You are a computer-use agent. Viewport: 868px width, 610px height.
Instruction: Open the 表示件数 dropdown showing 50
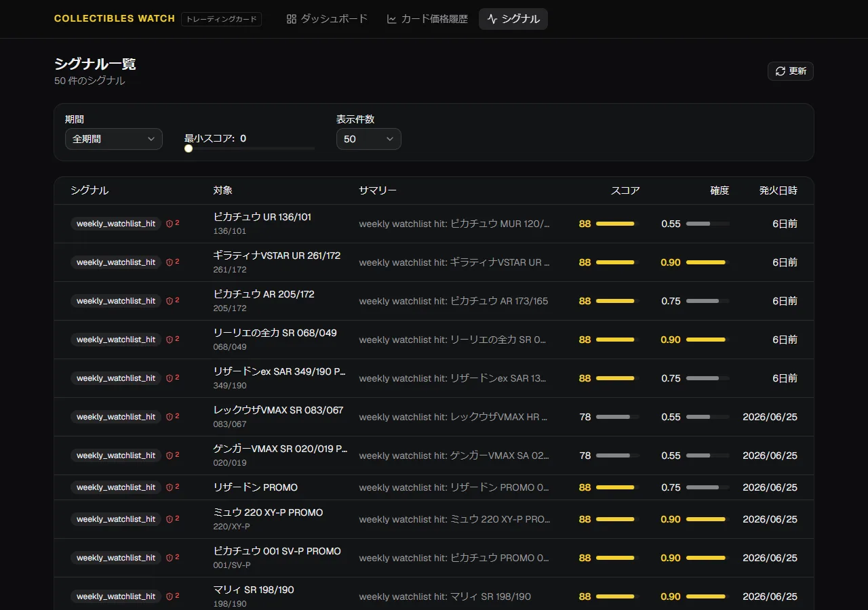369,139
